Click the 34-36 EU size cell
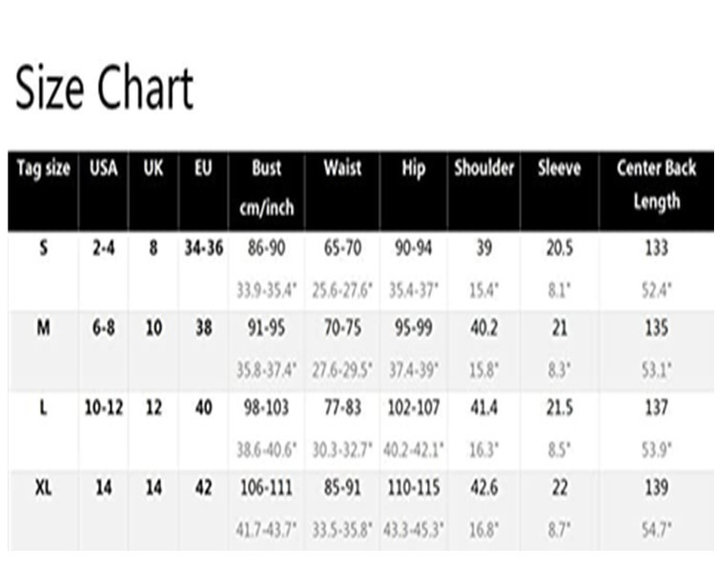 (203, 249)
